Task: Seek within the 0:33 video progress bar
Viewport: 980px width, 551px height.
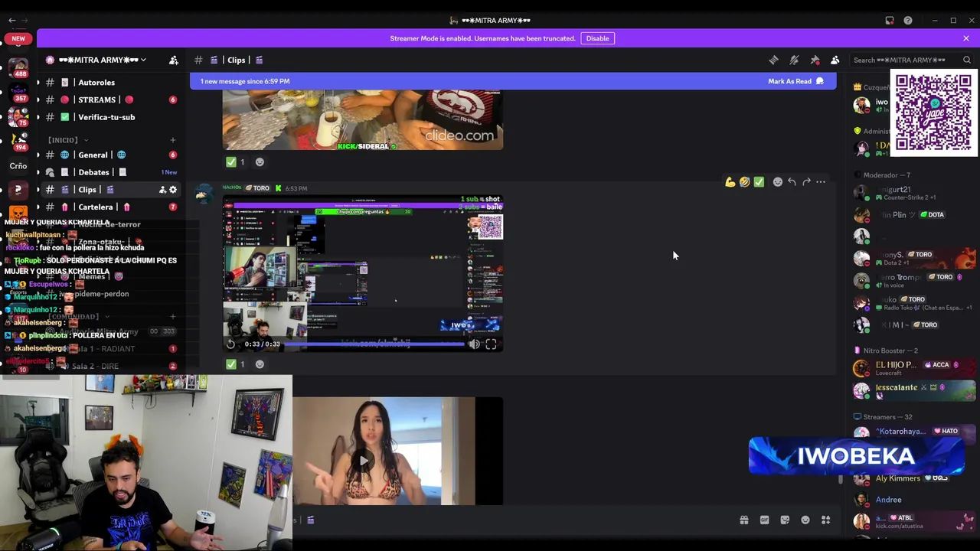Action: click(x=374, y=344)
